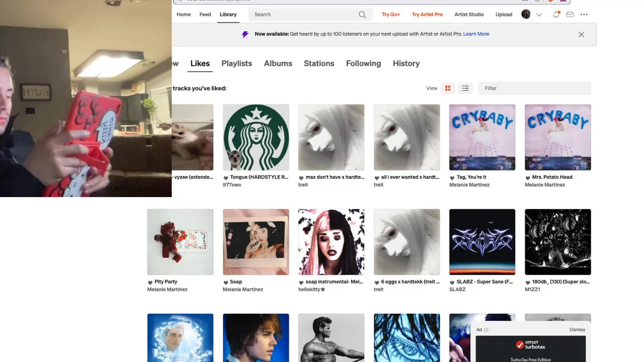Open artist hellokitty★
644x362 pixels.
point(312,290)
